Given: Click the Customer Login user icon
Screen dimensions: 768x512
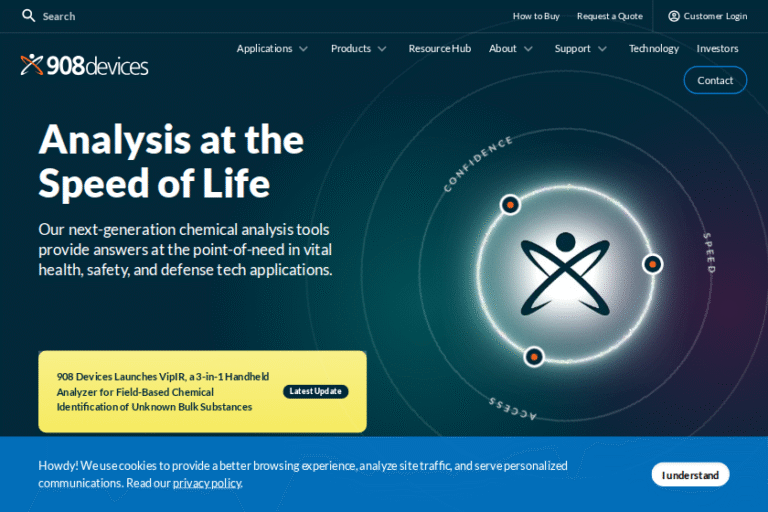Looking at the screenshot, I should [x=674, y=16].
